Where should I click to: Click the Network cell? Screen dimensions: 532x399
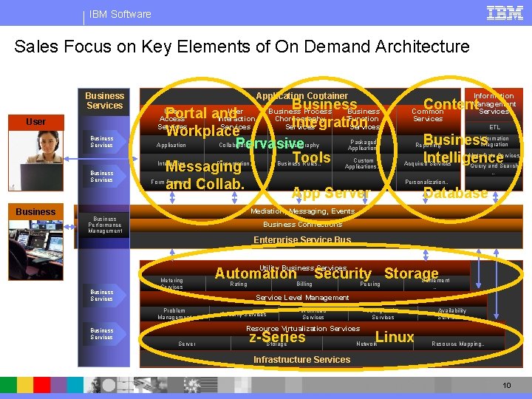(367, 344)
